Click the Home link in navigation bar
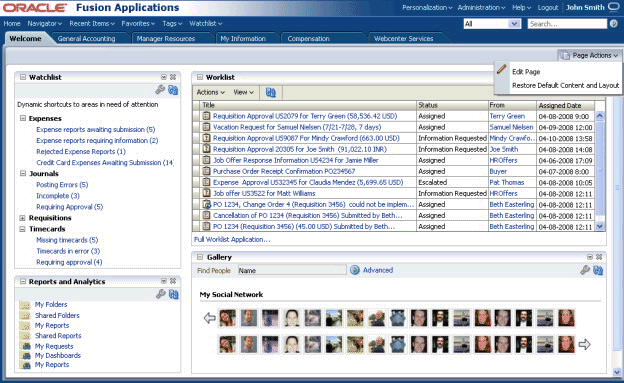Screen dimensions: 624x383 [x=12, y=23]
